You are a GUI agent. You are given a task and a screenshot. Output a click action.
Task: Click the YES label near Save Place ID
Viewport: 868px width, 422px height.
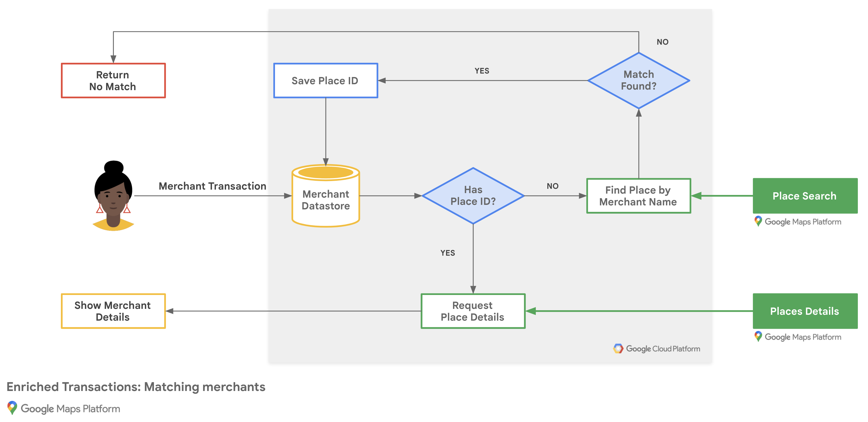point(482,71)
